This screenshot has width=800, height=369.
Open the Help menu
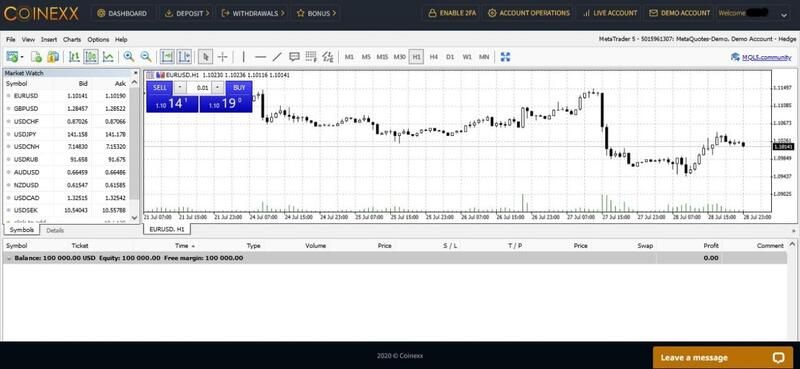(x=121, y=39)
